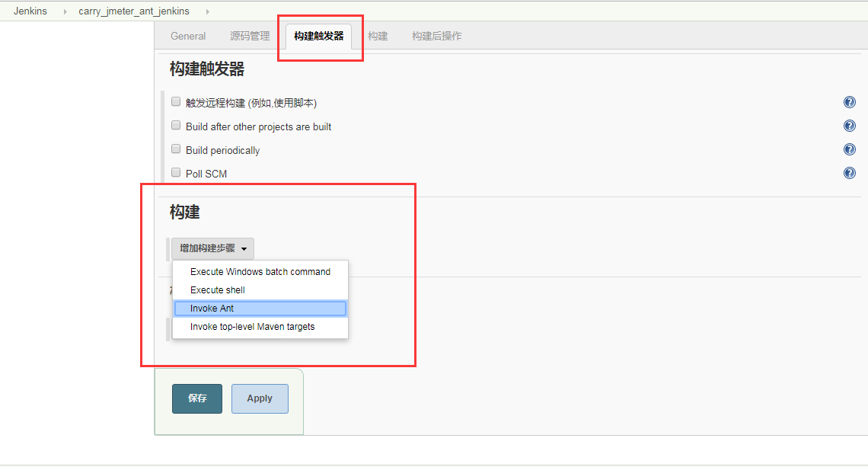Switch to the General tab
This screenshot has height=467, width=868.
pos(188,36)
